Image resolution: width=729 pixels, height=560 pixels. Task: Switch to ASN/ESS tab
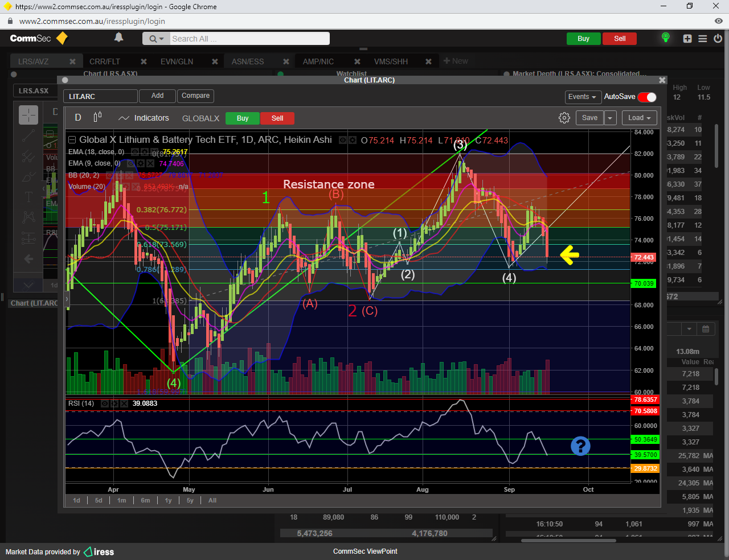coord(248,61)
